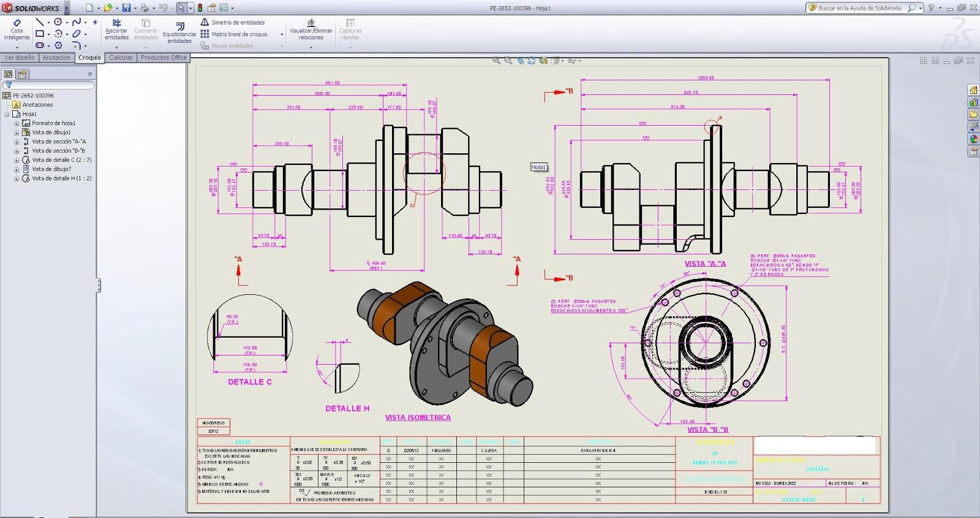
Task: Open the Productos Office tab
Action: point(164,58)
